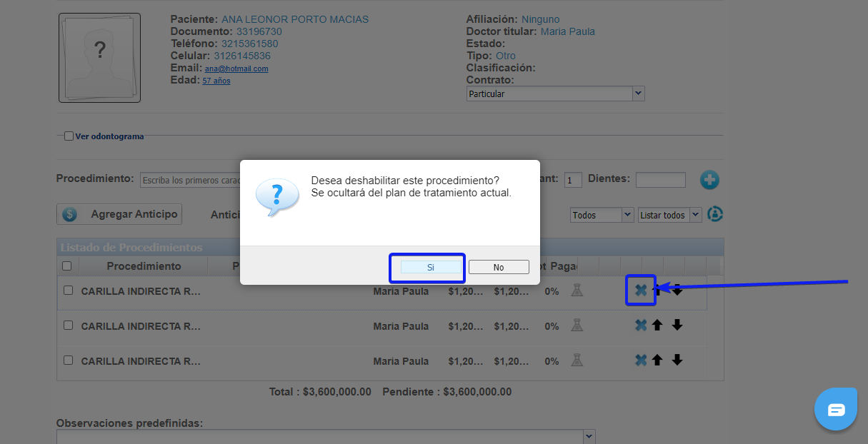
Task: Decline with the No button
Action: [x=499, y=267]
